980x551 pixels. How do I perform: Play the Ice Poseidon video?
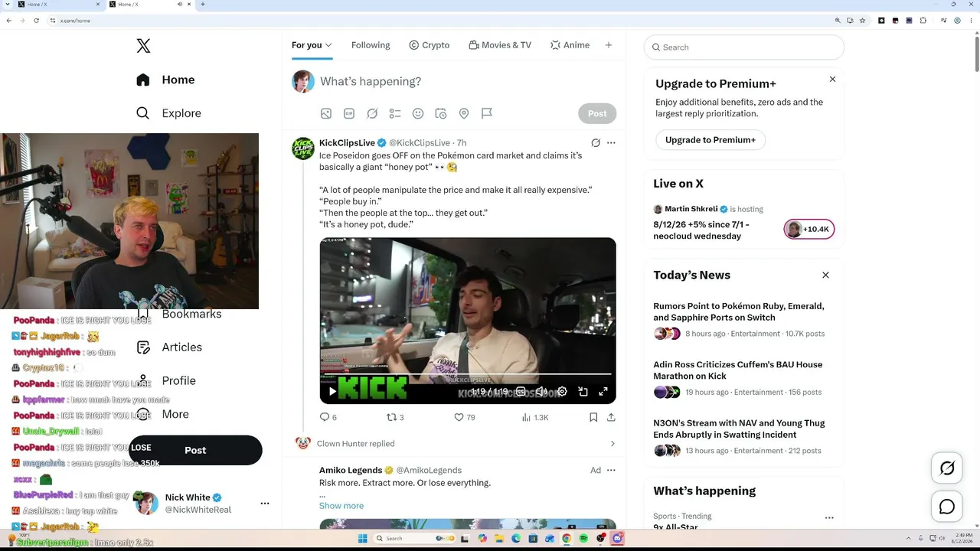[332, 392]
